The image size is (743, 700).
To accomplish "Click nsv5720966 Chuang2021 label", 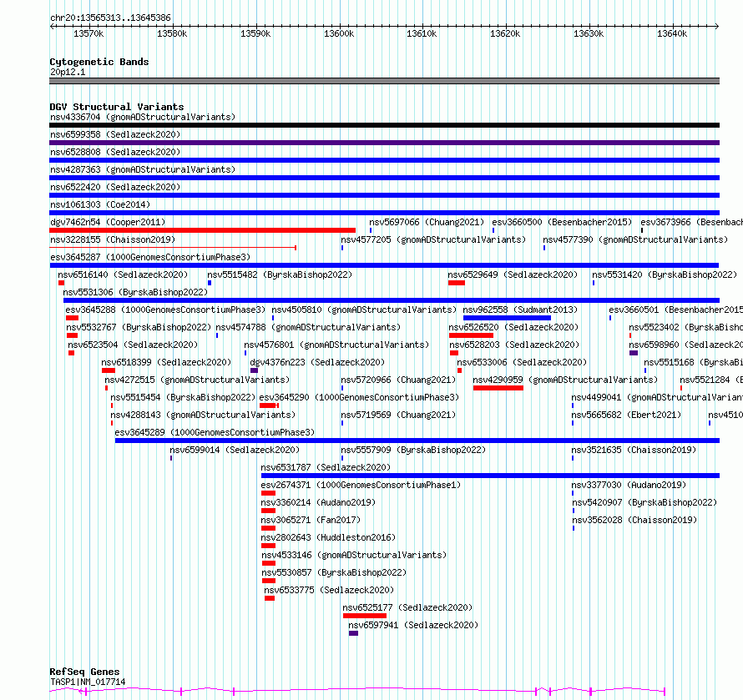I will click(398, 380).
